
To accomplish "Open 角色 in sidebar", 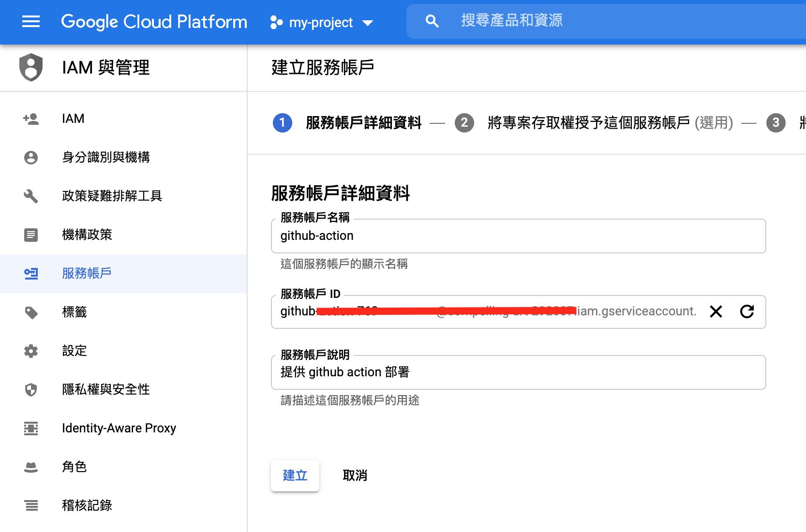I will pyautogui.click(x=123, y=467).
